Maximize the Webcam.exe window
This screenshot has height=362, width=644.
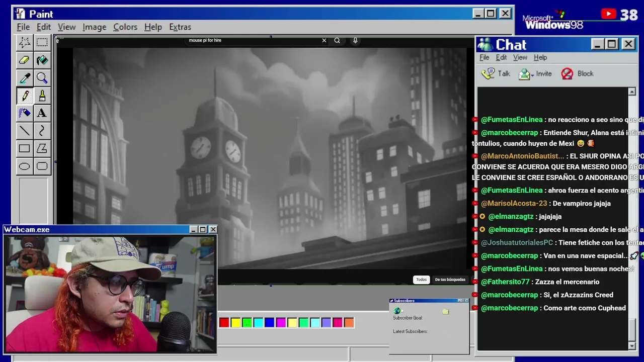(203, 229)
